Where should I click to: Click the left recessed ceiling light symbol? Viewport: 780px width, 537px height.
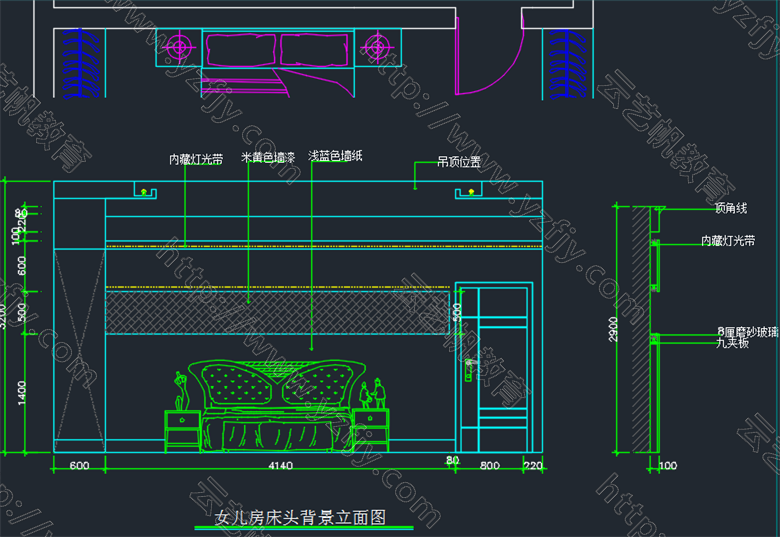tap(144, 192)
